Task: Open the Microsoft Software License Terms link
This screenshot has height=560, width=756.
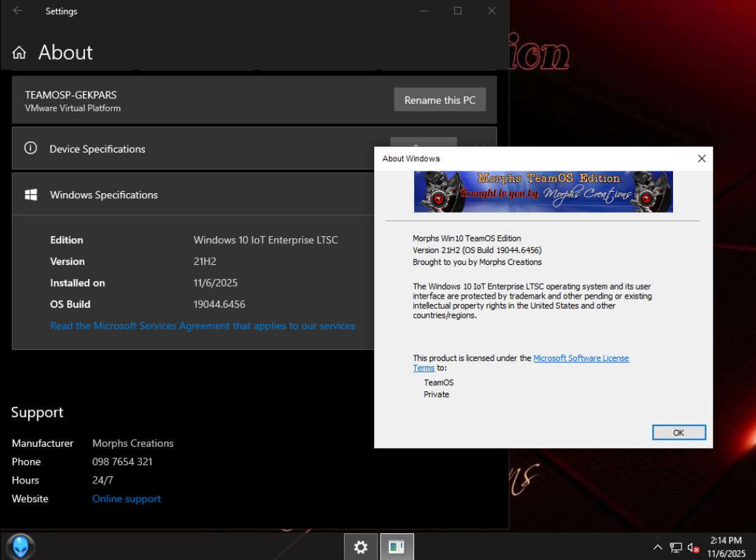Action: (581, 358)
